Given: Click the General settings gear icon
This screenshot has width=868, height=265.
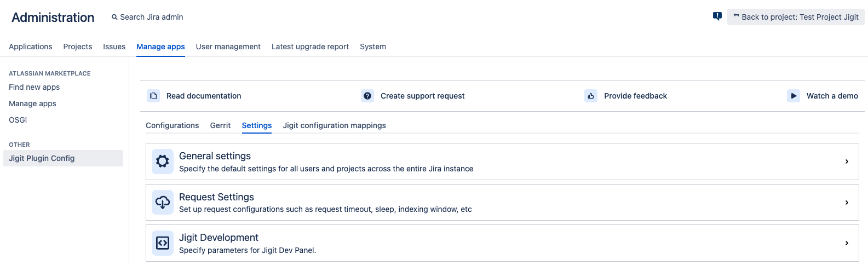Looking at the screenshot, I should pyautogui.click(x=163, y=162).
